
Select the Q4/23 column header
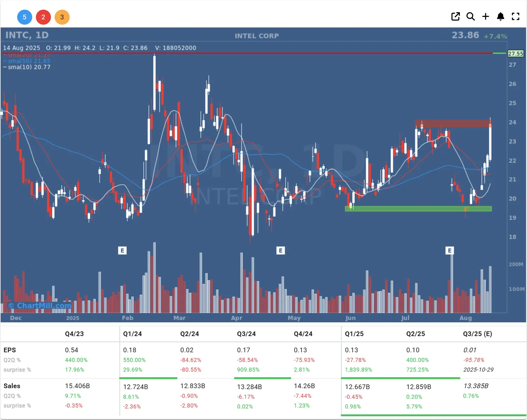pyautogui.click(x=74, y=334)
